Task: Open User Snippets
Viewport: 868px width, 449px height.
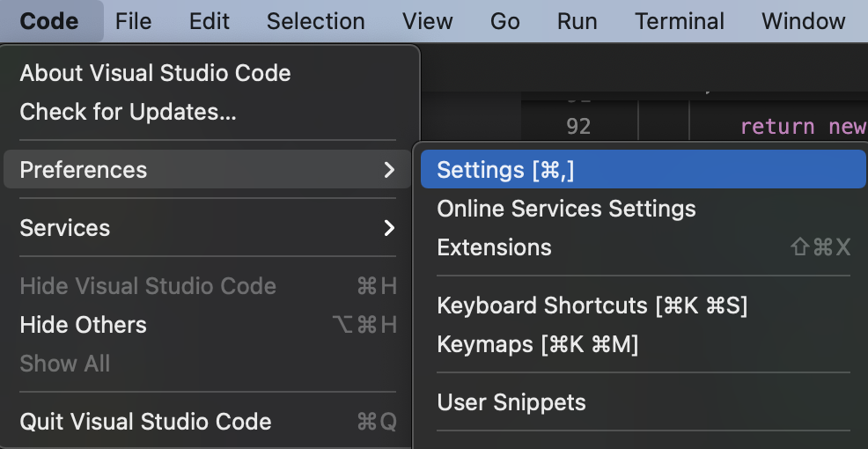Action: 644,402
